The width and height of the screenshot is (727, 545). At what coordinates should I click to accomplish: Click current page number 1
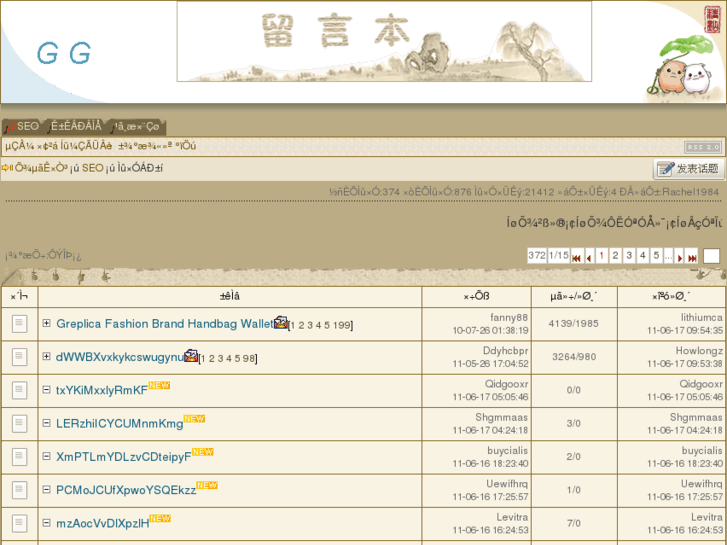pyautogui.click(x=602, y=256)
